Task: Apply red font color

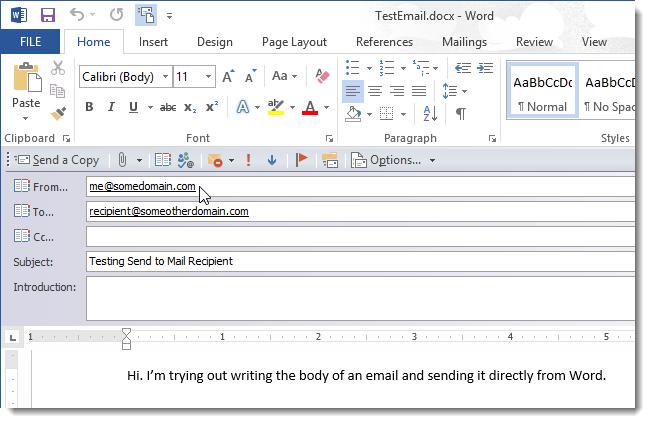Action: click(x=310, y=107)
